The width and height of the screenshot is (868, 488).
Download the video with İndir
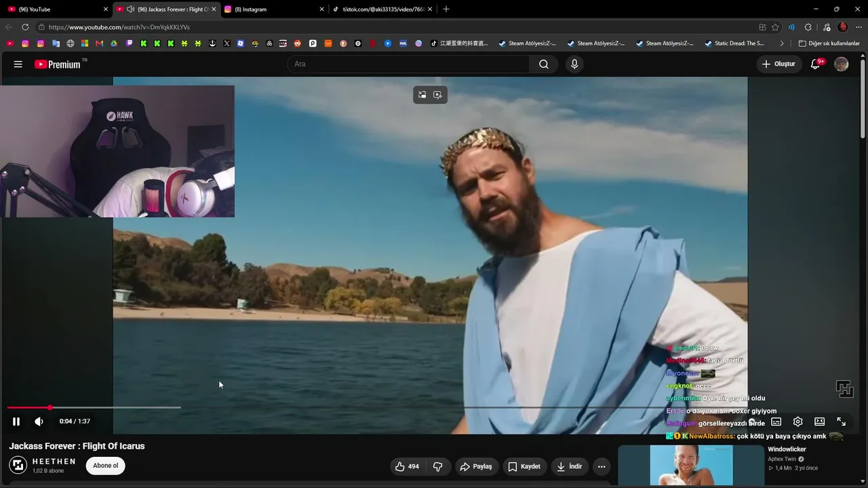[x=569, y=466]
